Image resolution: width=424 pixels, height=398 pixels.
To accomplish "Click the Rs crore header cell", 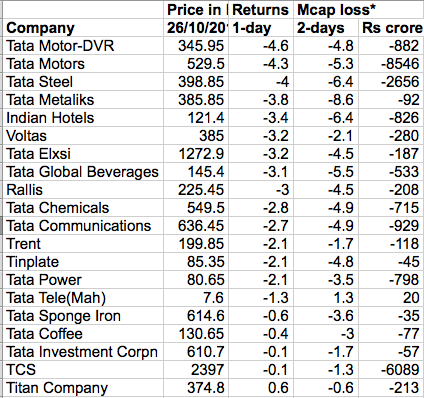I will [391, 28].
